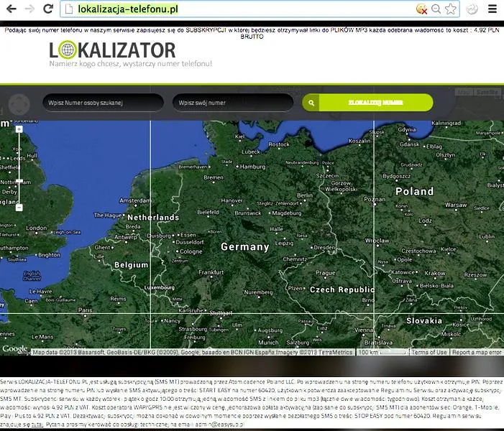Viewport: 504px width, 431px height.
Task: Click the globe extension icon in the toolbar
Action: (x=472, y=9)
